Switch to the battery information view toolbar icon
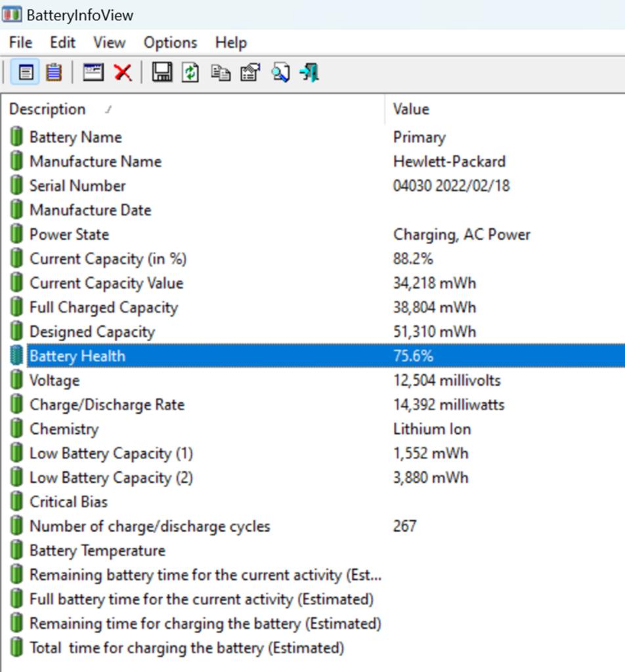625x672 pixels. (x=26, y=72)
